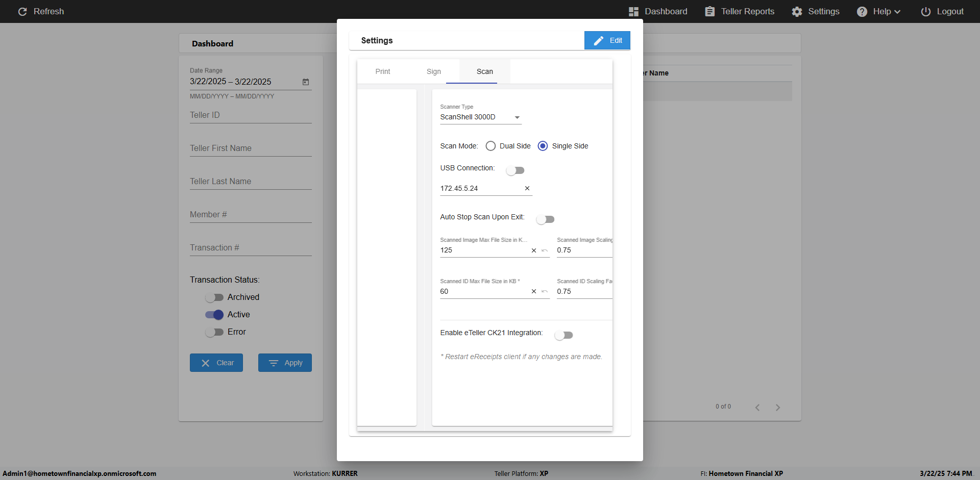Image resolution: width=980 pixels, height=480 pixels.
Task: Click the Edit button in Settings
Action: click(x=607, y=40)
